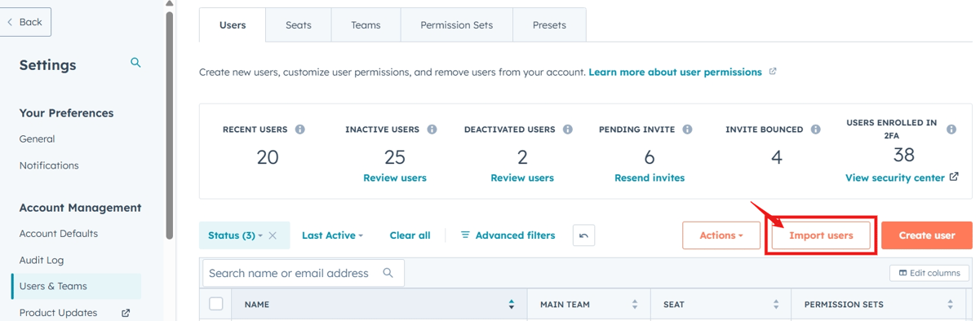Remove the Status filter using its X icon
980x321 pixels.
pos(273,235)
